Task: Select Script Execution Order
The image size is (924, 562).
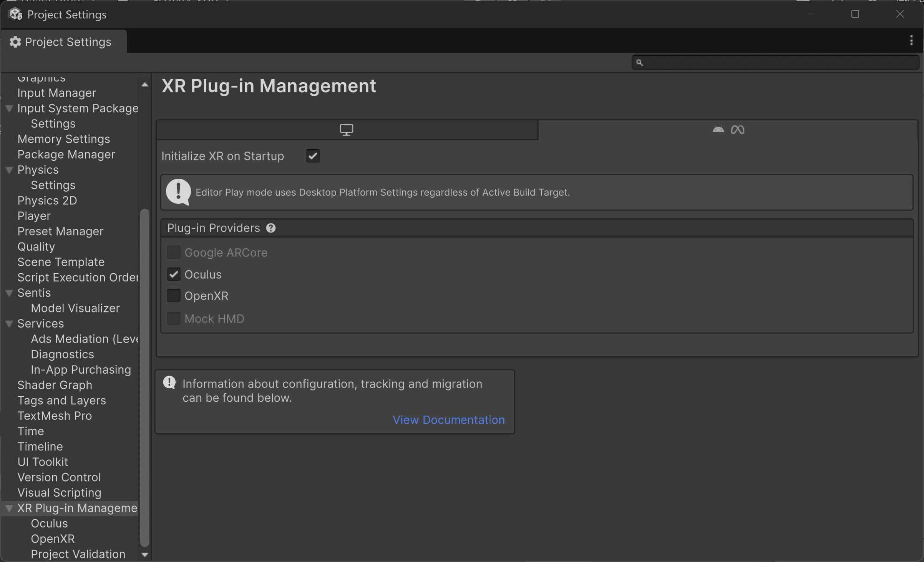Action: (78, 278)
